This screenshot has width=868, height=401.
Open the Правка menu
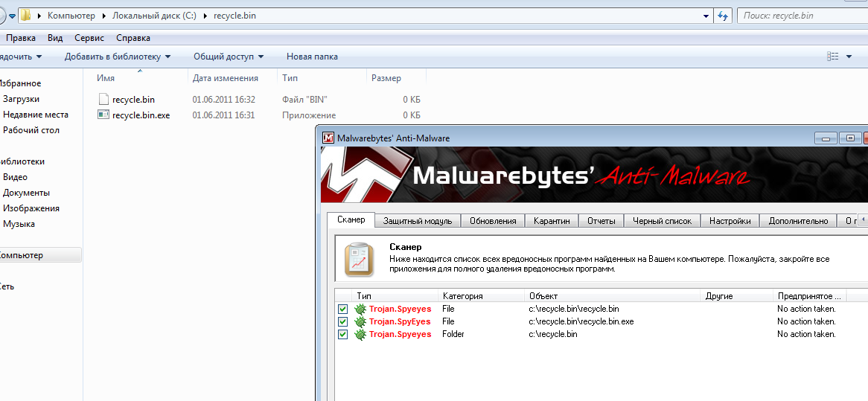coord(21,38)
